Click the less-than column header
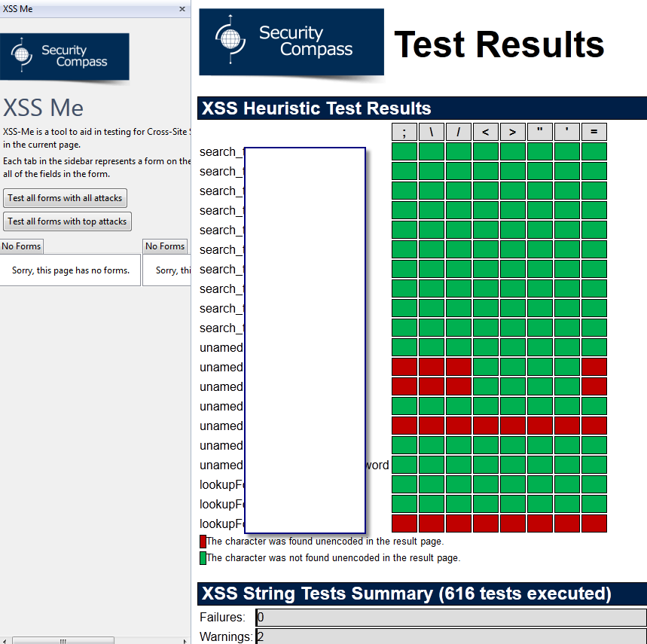The image size is (647, 644). [486, 132]
